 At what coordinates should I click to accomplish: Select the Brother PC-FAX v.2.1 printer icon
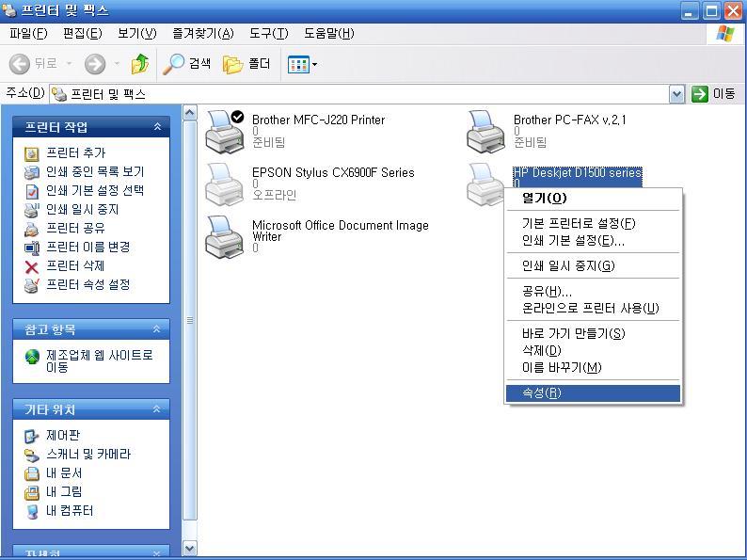click(x=485, y=132)
